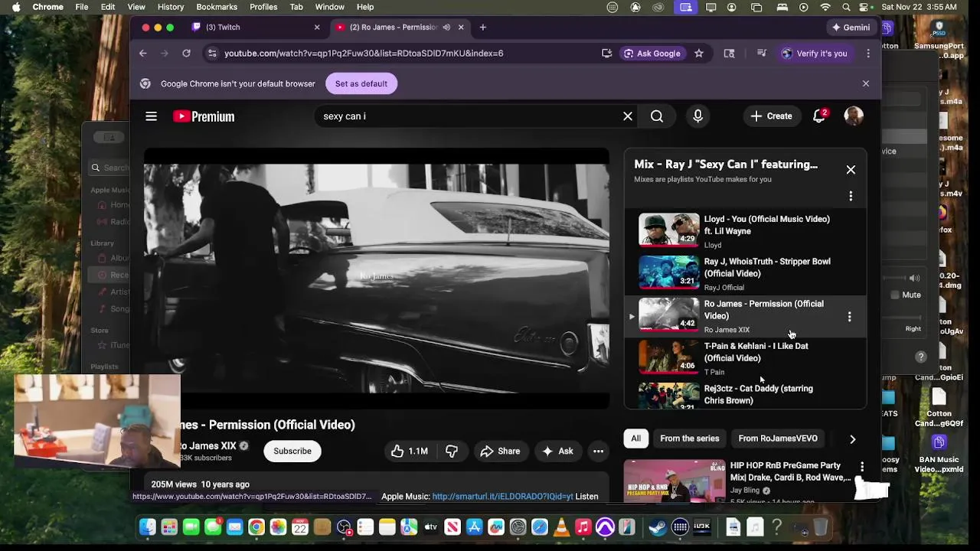Open the YouTube account avatar menu
The height and width of the screenshot is (551, 980).
[x=854, y=116]
